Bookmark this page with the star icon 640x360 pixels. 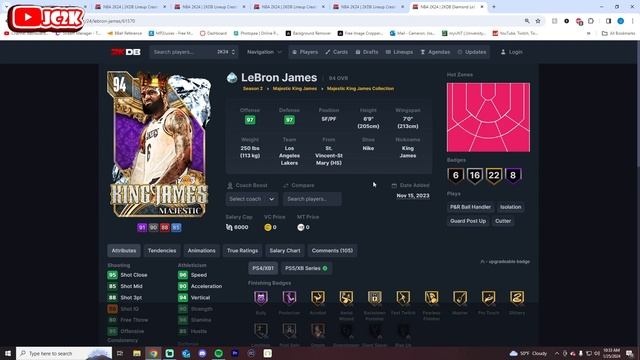pyautogui.click(x=538, y=21)
